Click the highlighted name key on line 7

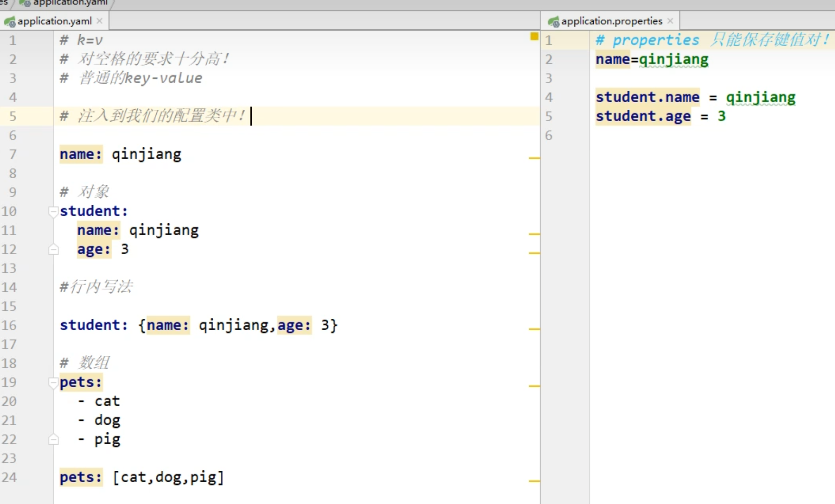coord(81,154)
